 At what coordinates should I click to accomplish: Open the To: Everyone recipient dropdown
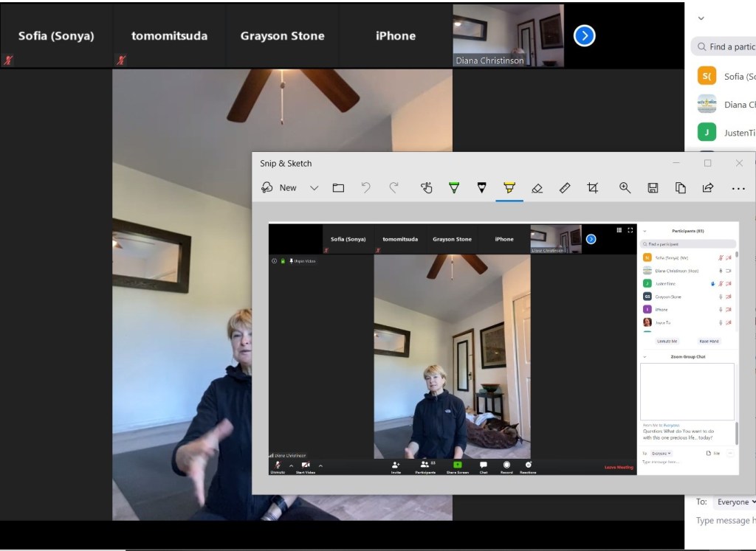[x=735, y=502]
